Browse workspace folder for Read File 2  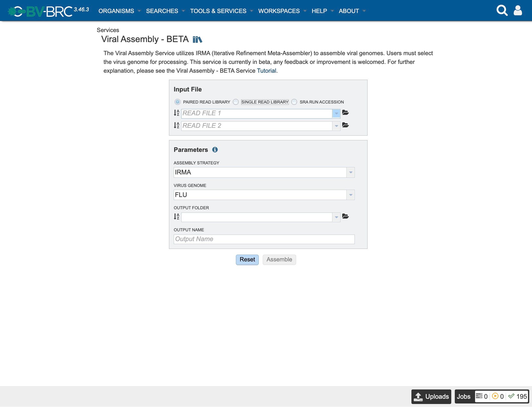[x=345, y=125]
